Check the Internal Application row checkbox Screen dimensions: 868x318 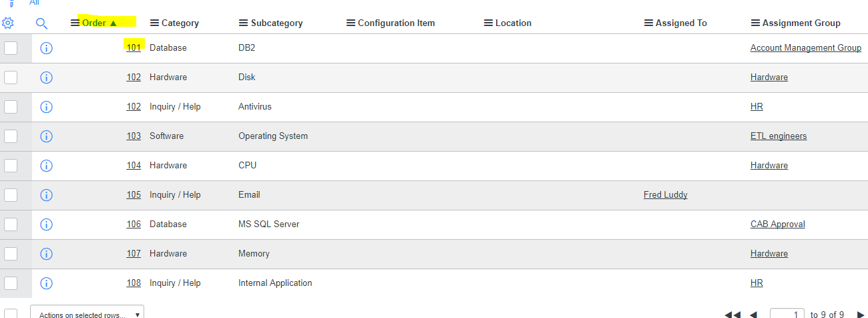pos(11,283)
